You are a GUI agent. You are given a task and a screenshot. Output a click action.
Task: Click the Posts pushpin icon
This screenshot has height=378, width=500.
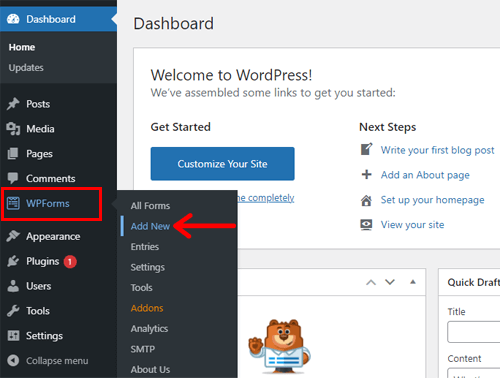tap(13, 104)
